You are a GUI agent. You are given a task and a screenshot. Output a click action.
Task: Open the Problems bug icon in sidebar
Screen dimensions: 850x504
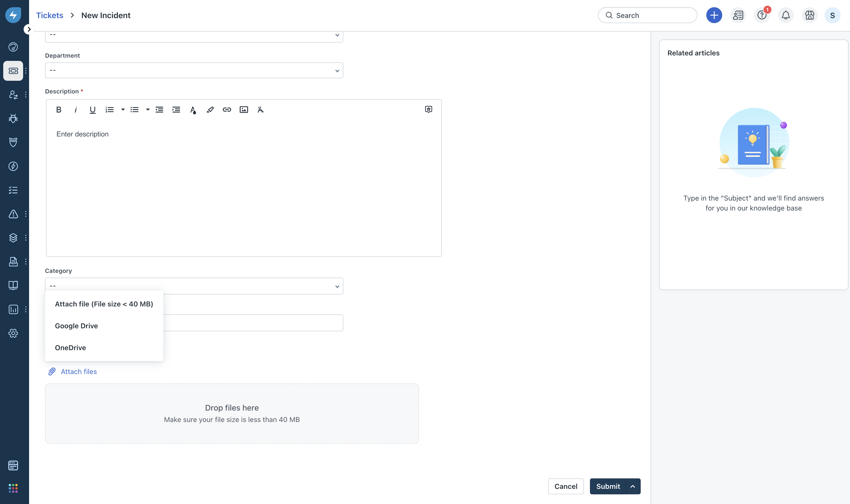point(13,119)
